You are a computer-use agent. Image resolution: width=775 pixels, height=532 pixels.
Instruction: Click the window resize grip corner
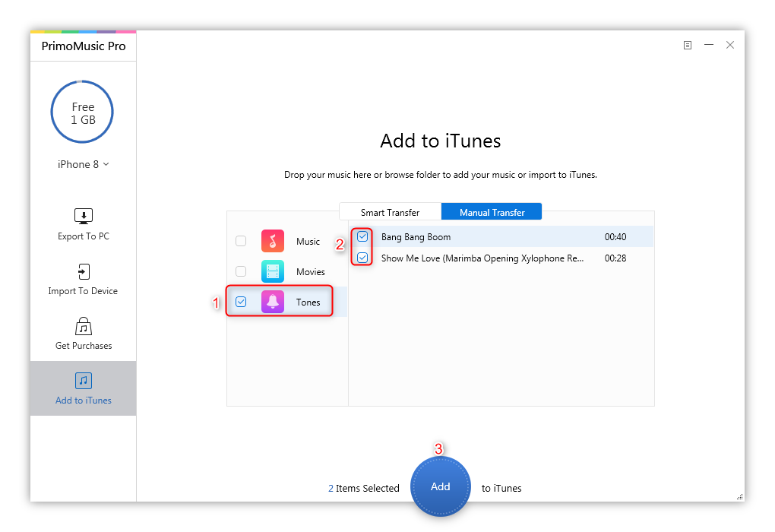point(740,497)
